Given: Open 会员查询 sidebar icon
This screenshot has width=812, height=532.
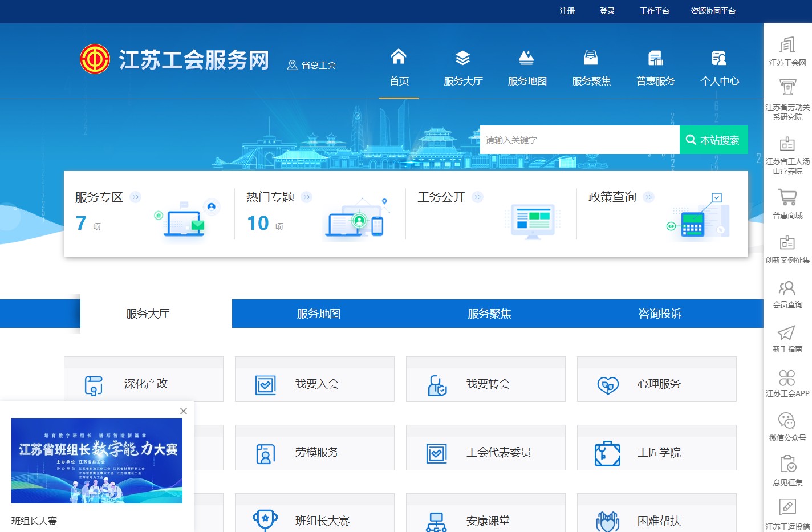Looking at the screenshot, I should 787,287.
